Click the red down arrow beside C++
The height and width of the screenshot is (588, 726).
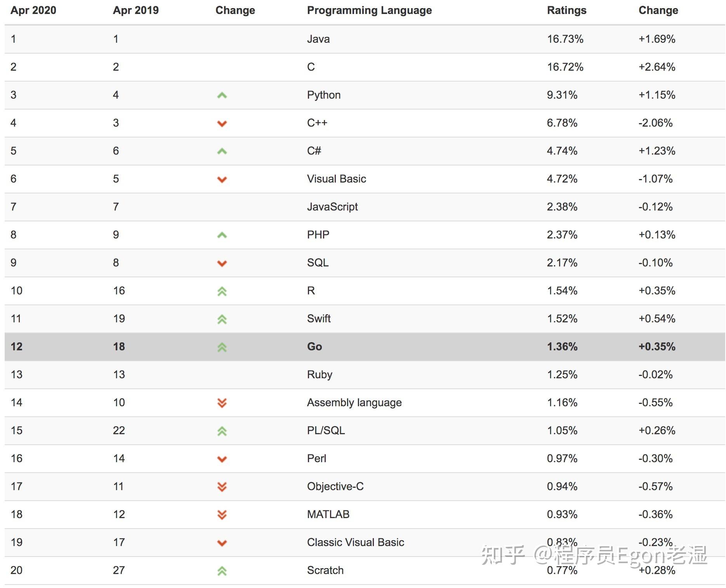pyautogui.click(x=222, y=124)
